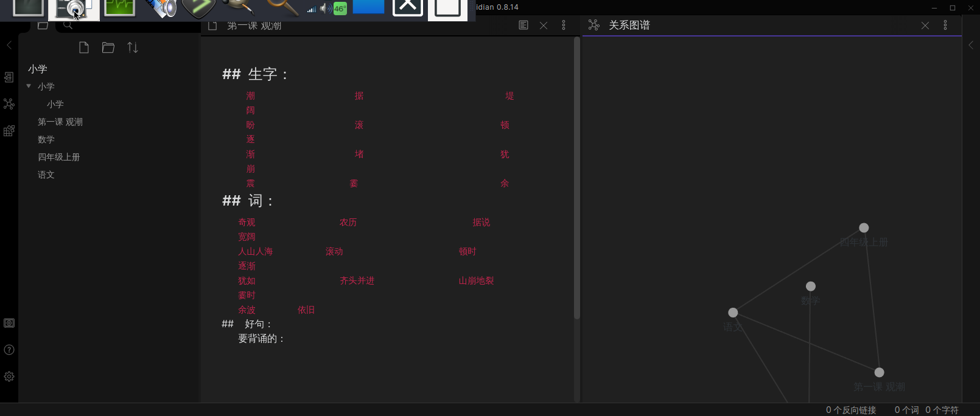This screenshot has height=416, width=980.
Task: Switch to the file explorer tab icon
Action: coord(43,26)
